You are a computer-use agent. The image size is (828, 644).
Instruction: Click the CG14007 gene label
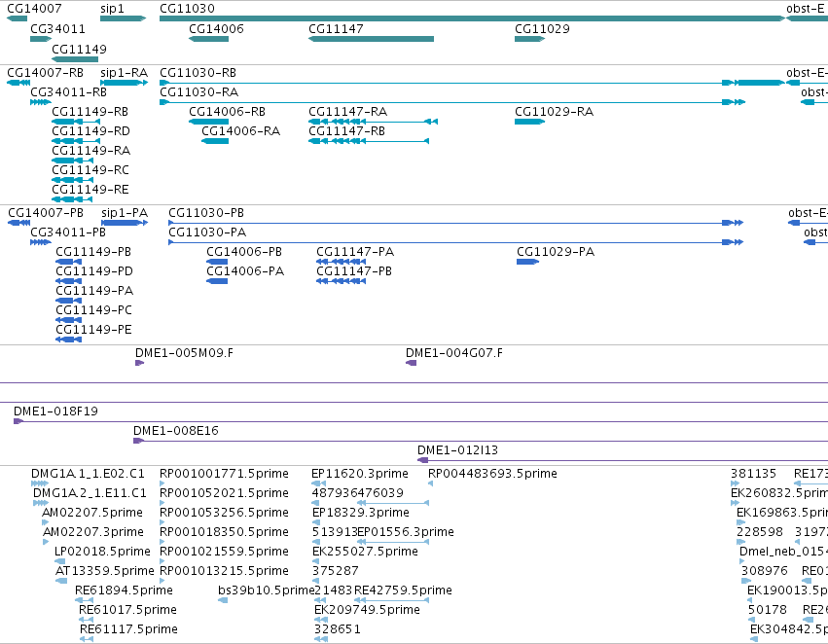[x=34, y=9]
